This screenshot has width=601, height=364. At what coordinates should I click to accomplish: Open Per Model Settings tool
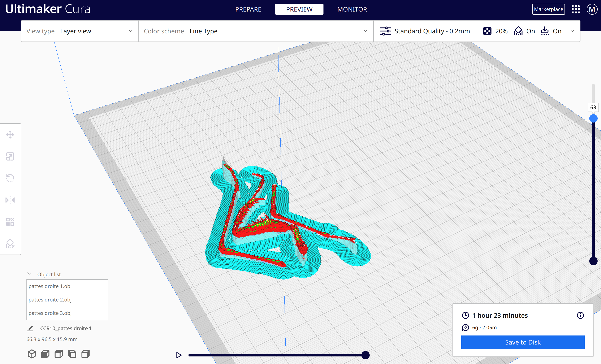10,222
